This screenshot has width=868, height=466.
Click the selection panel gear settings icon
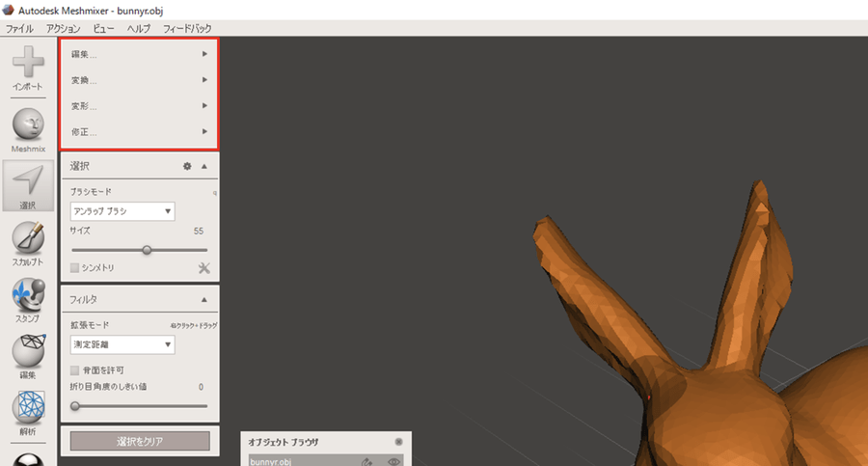[187, 166]
